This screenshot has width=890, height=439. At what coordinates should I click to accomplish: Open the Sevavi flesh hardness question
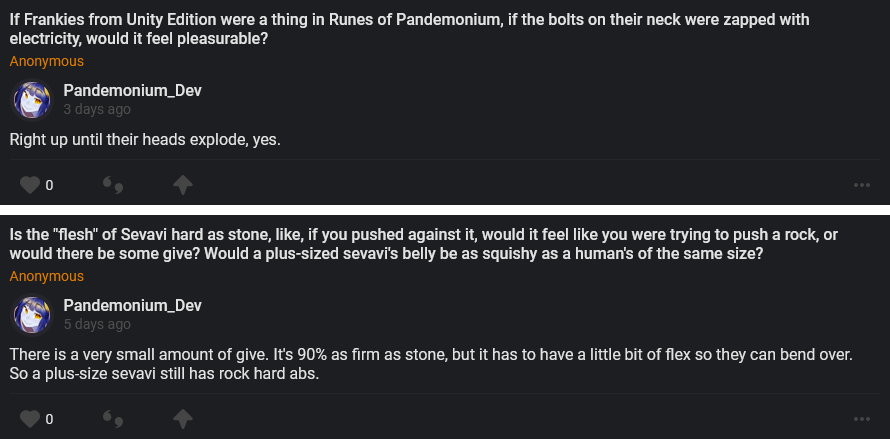pos(420,244)
